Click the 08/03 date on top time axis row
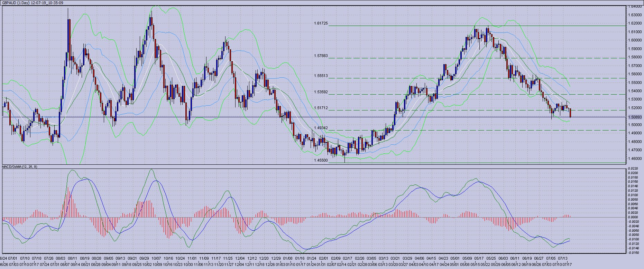The height and width of the screenshot is (269, 644). point(61,258)
